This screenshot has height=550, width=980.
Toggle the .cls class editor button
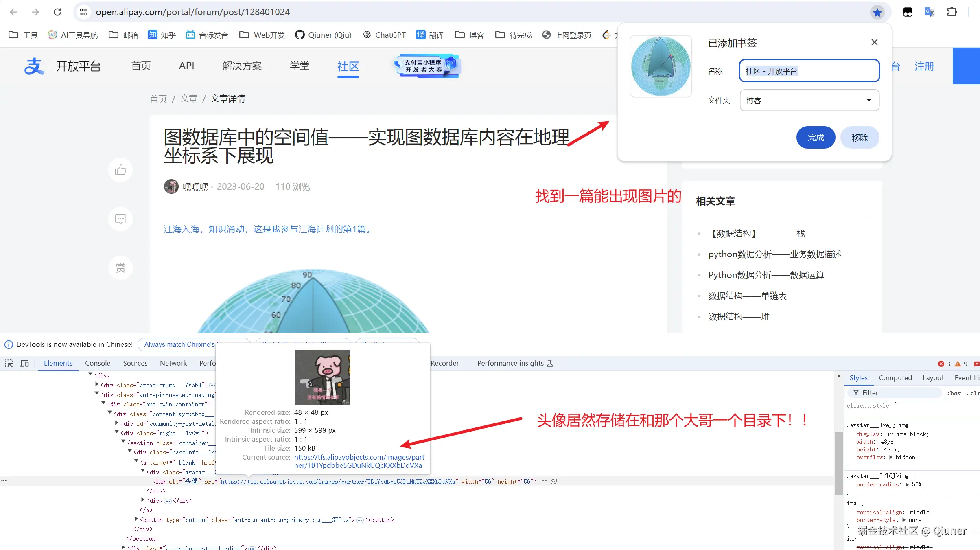point(973,393)
